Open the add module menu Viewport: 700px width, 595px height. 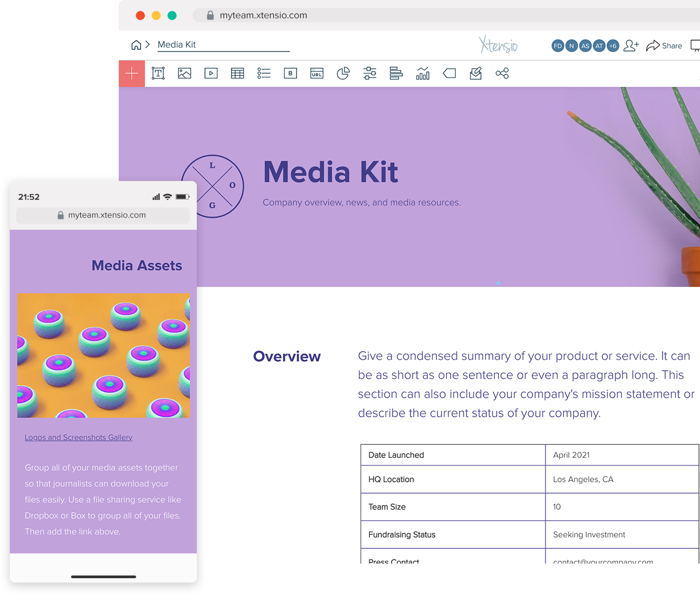click(x=132, y=73)
